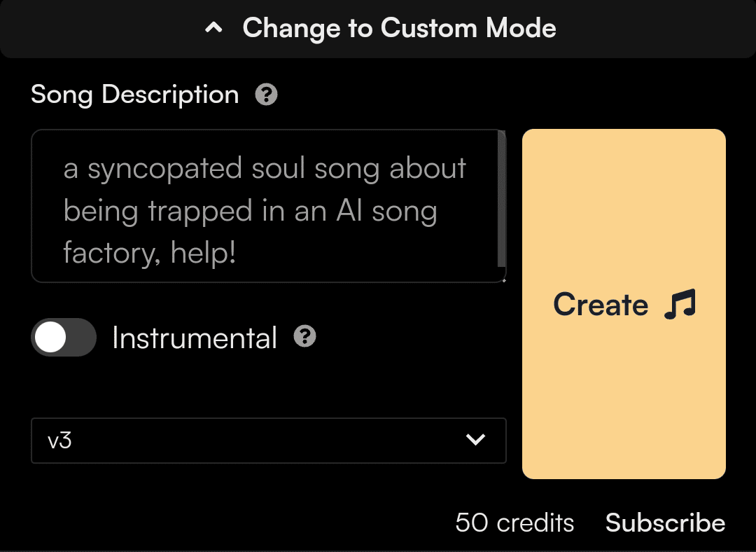Click the 50 credits counter
The image size is (756, 552).
coord(514,523)
